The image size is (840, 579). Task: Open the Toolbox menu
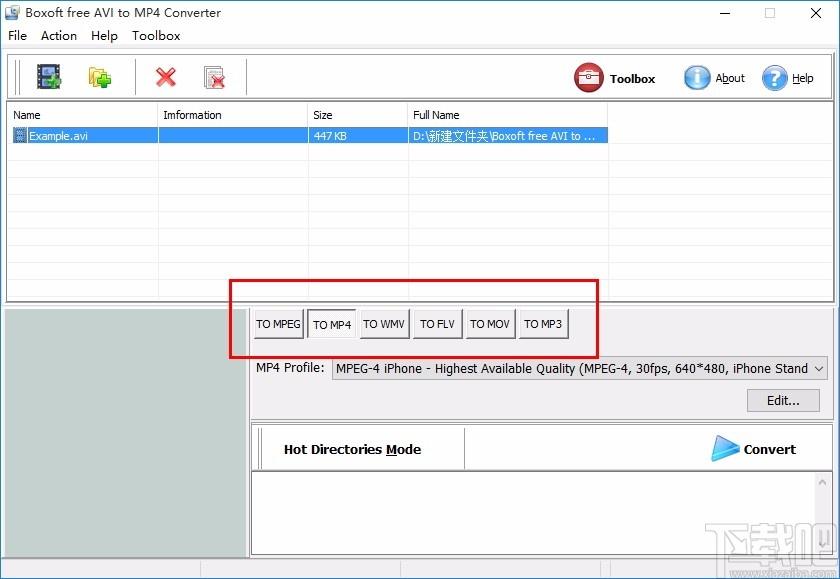tap(156, 35)
